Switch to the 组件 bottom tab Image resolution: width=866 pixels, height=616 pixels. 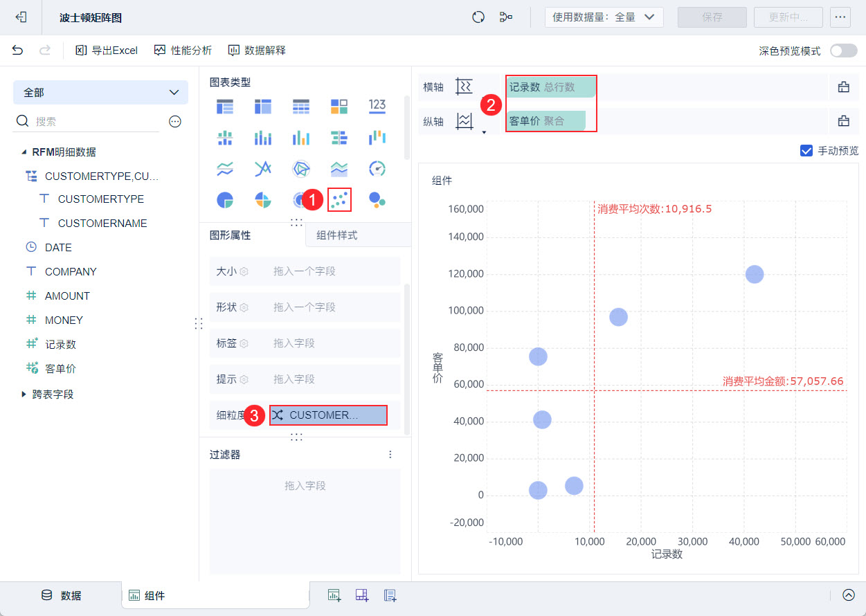[215, 595]
